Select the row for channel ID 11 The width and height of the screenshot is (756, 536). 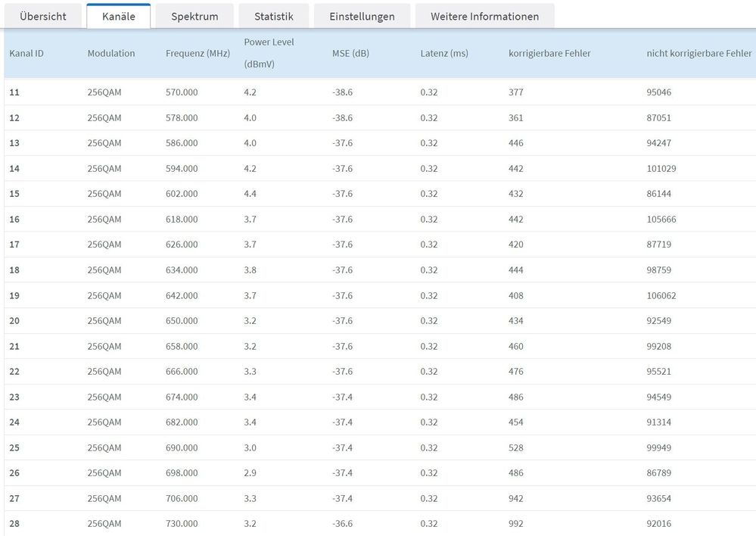[380, 92]
